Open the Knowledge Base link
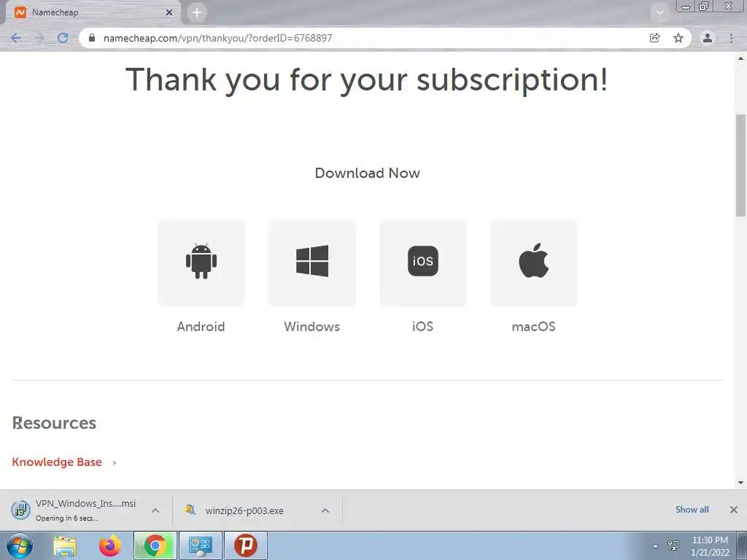 [57, 462]
